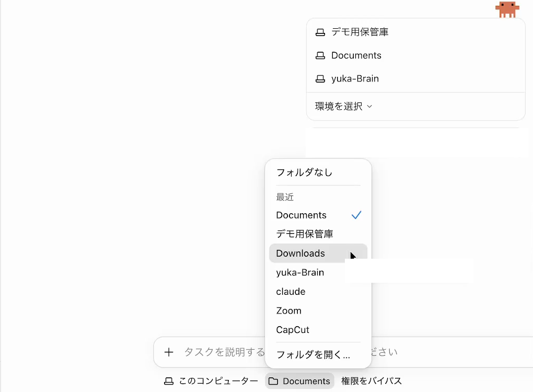Click computer icon beside デモ用保管庫 in top list

point(320,32)
